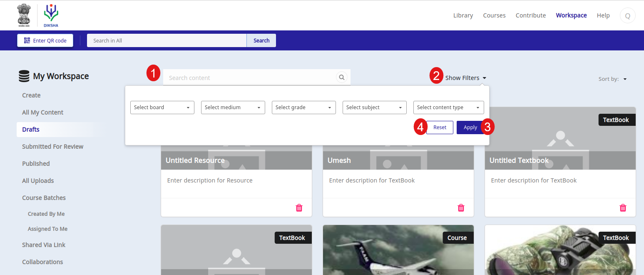Click the search magnifier icon in content search
Image resolution: width=644 pixels, height=275 pixels.
(x=341, y=77)
